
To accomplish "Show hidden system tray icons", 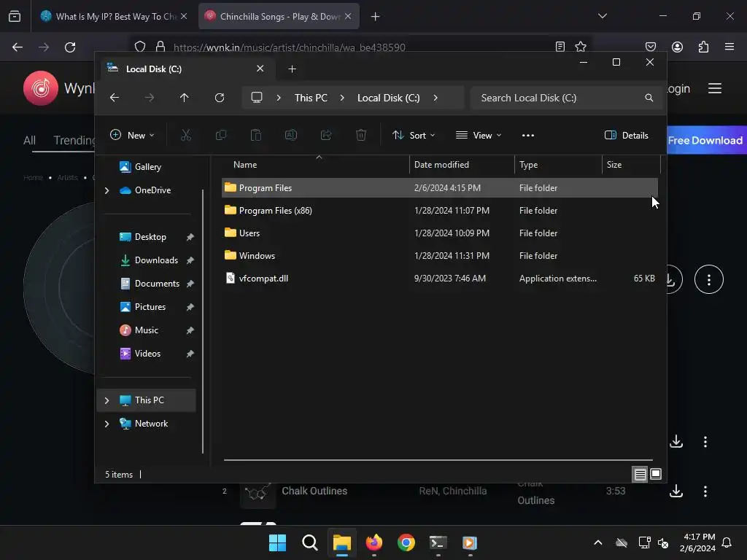I will 598,542.
